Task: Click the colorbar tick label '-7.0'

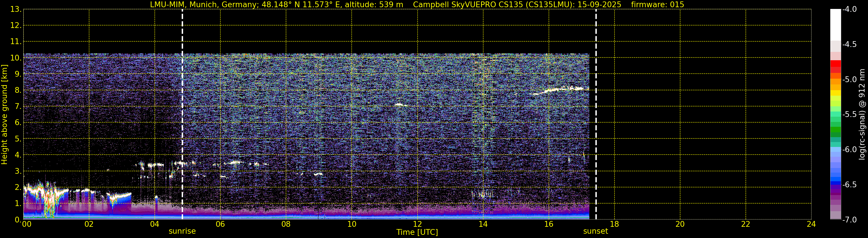Action: point(850,220)
